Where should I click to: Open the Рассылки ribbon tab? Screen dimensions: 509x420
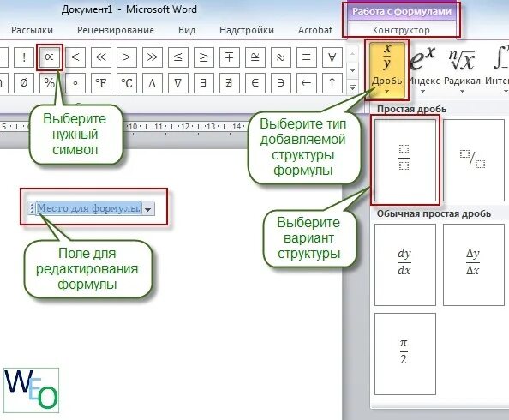point(33,30)
